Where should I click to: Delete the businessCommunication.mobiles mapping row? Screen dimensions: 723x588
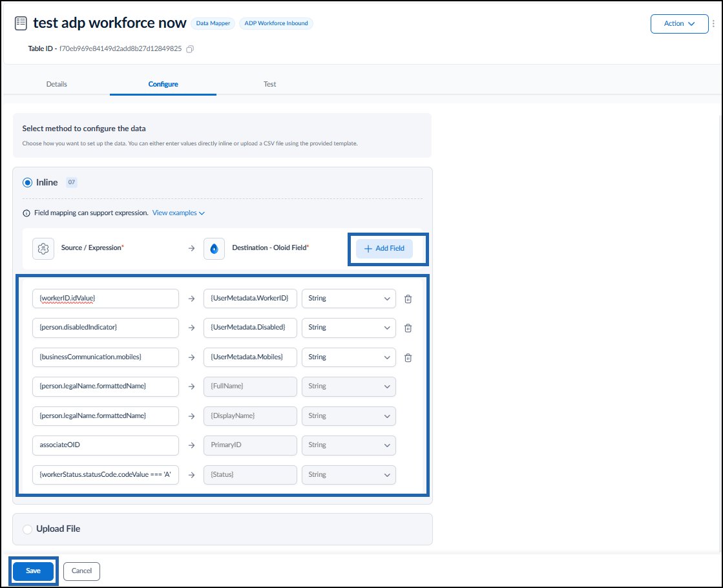[408, 357]
